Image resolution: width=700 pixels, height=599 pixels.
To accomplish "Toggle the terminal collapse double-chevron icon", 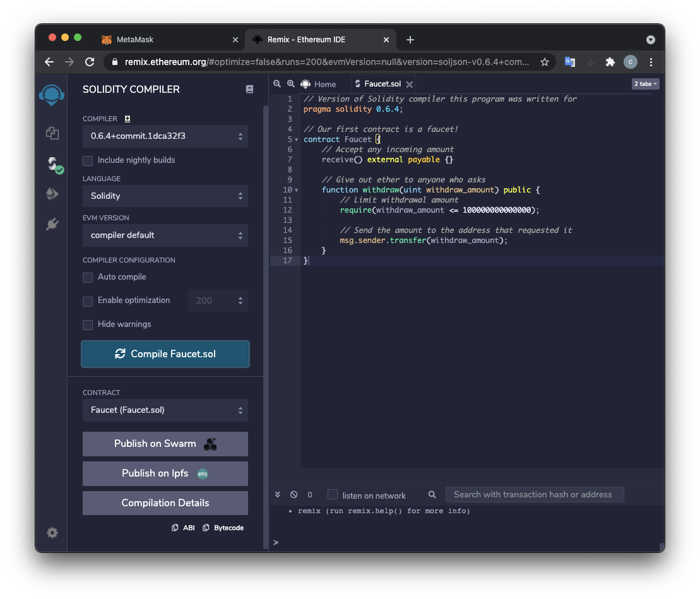I will (x=278, y=495).
